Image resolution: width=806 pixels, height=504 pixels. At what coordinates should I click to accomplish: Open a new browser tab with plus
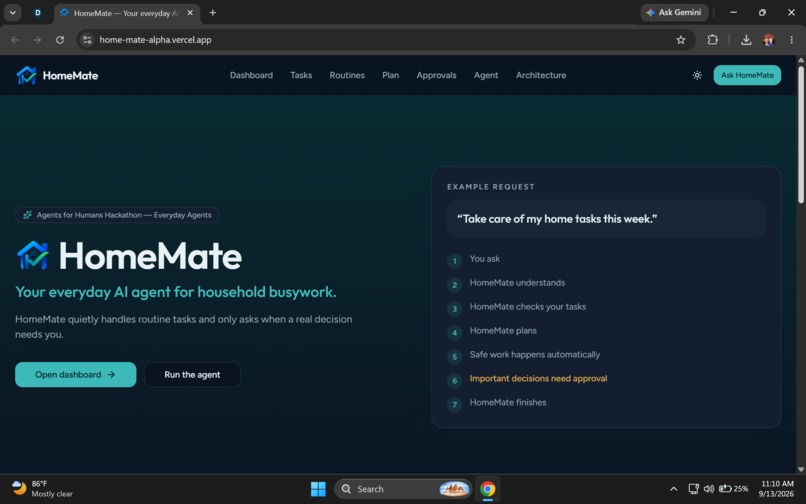(x=212, y=13)
